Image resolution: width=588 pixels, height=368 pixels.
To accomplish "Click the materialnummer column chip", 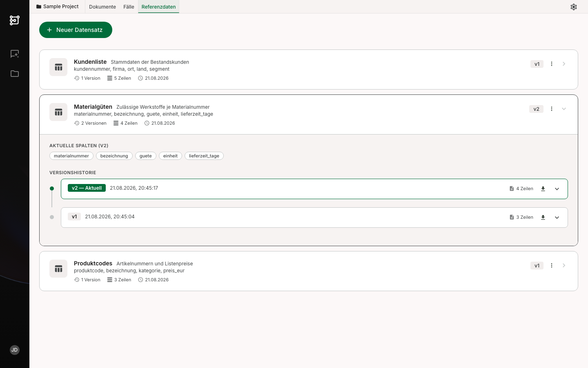I will 71,156.
